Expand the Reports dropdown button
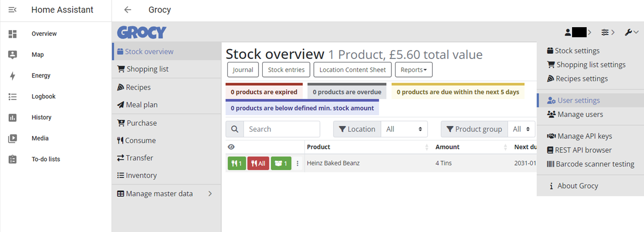This screenshot has height=232, width=644. pos(414,70)
